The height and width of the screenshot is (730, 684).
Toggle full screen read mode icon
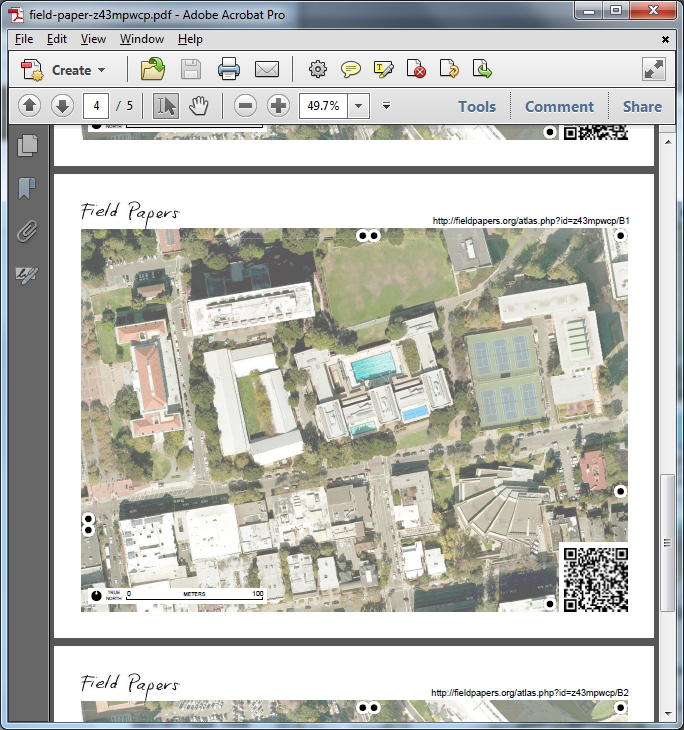tap(654, 69)
